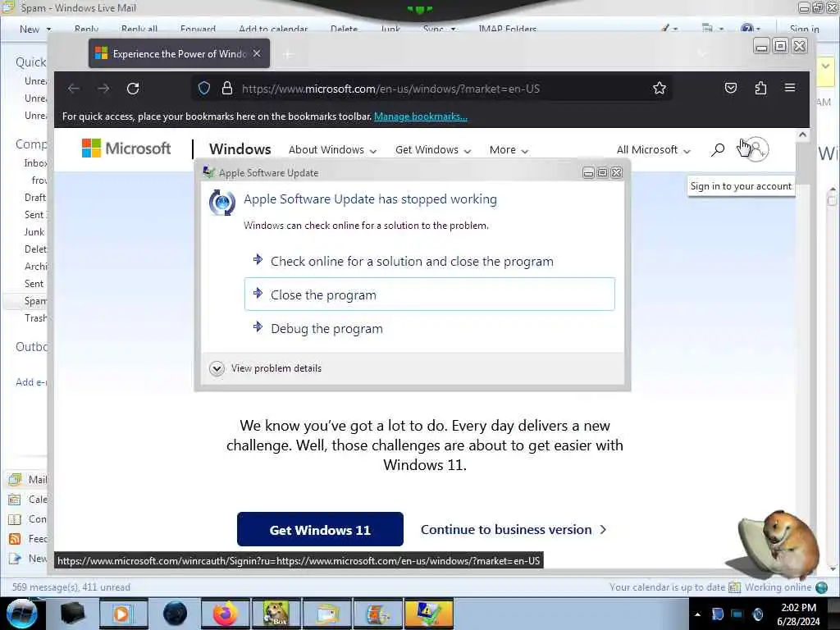This screenshot has height=630, width=840.
Task: Click Add e-mail account link
Action: [x=31, y=382]
